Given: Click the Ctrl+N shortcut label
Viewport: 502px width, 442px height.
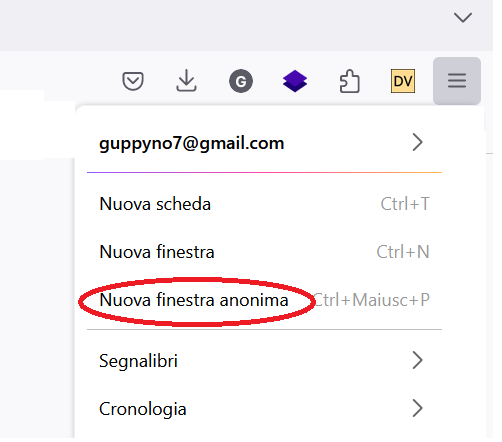Looking at the screenshot, I should [403, 252].
